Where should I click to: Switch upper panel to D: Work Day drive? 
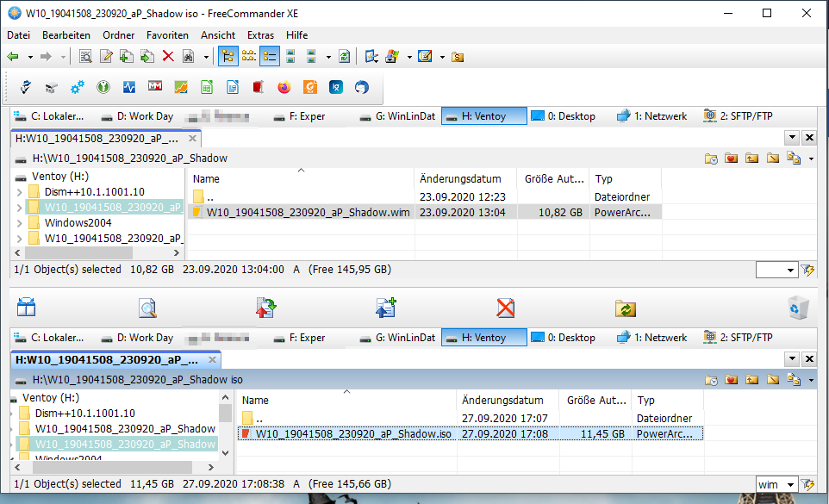coord(138,116)
